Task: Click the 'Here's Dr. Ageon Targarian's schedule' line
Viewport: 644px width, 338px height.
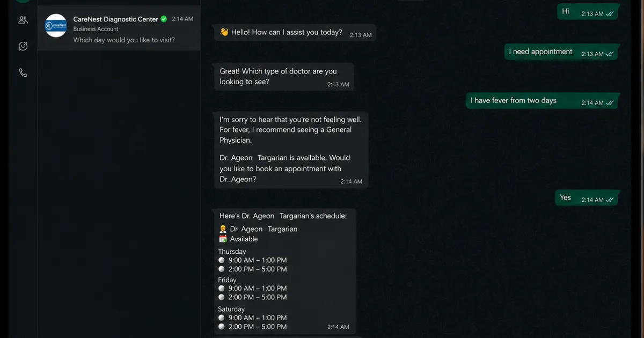Action: pyautogui.click(x=283, y=216)
